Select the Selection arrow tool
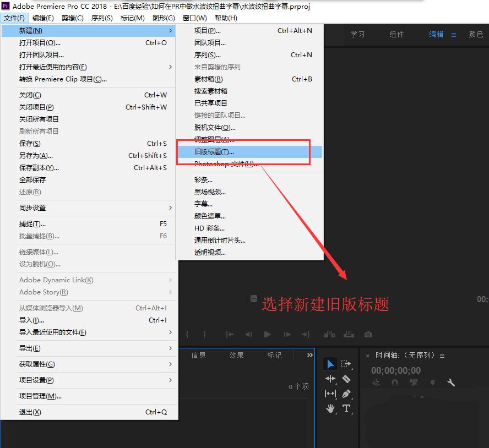The image size is (489, 448). click(330, 364)
